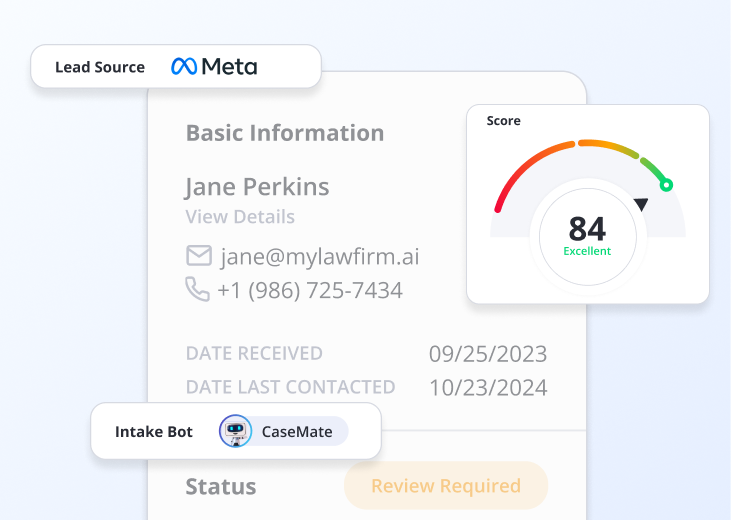Click the black gauge pointer triangle
731x520 pixels.
pos(641,204)
